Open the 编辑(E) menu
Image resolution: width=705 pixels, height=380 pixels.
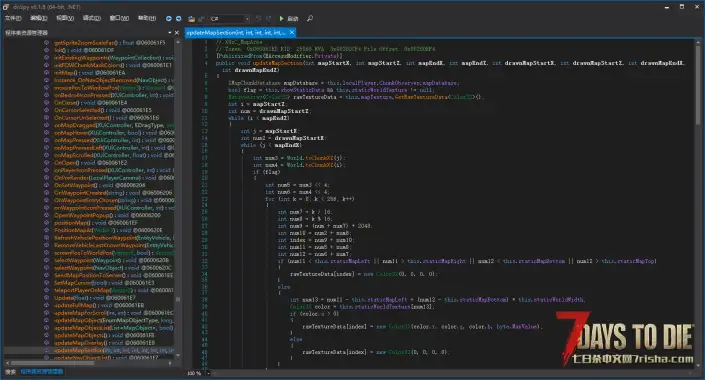39,18
